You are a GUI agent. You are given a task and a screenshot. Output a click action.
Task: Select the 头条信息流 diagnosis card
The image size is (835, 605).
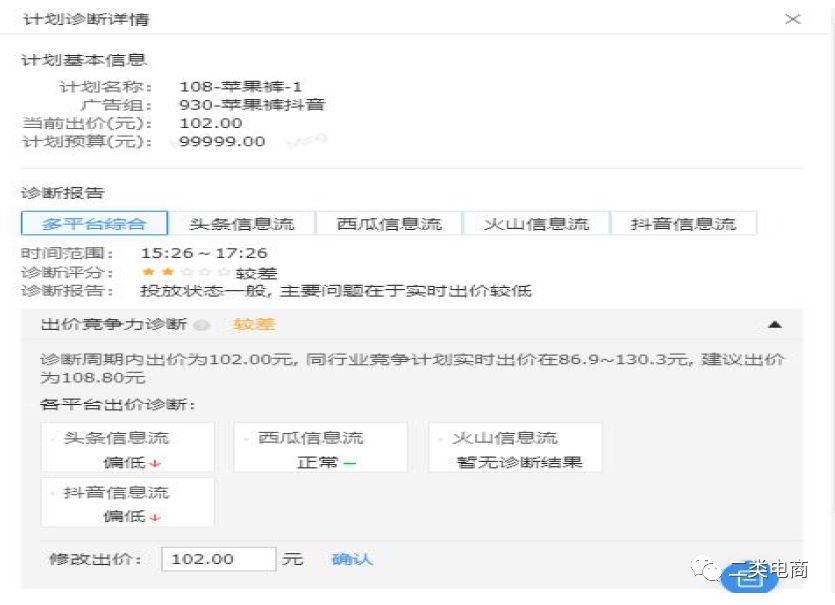(x=127, y=446)
